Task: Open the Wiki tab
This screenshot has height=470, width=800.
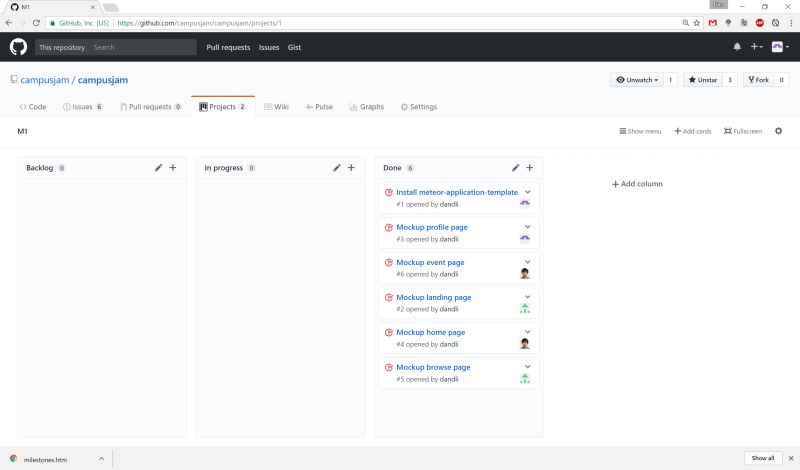Action: click(277, 107)
